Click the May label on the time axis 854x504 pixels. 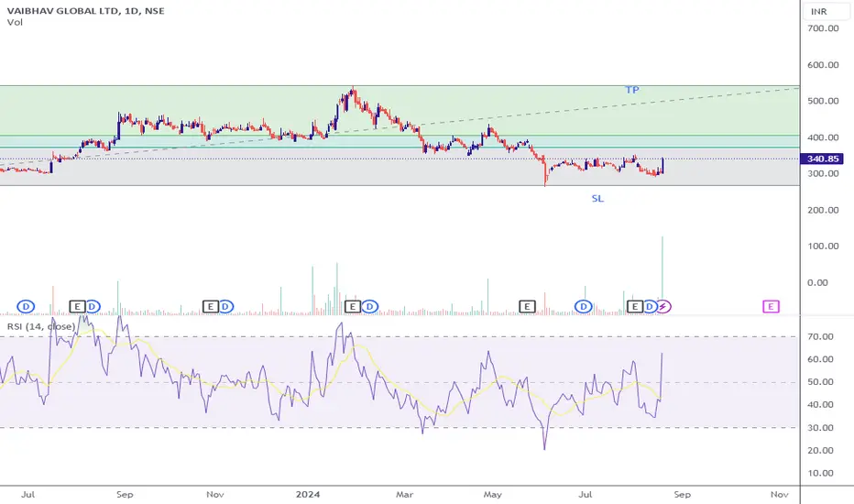coord(492,495)
